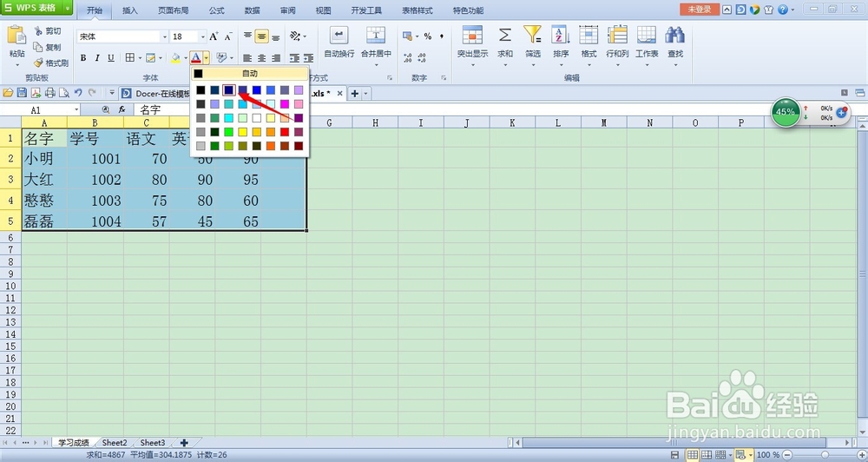The image size is (868, 462).
Task: Toggle italic formatting
Action: click(97, 57)
